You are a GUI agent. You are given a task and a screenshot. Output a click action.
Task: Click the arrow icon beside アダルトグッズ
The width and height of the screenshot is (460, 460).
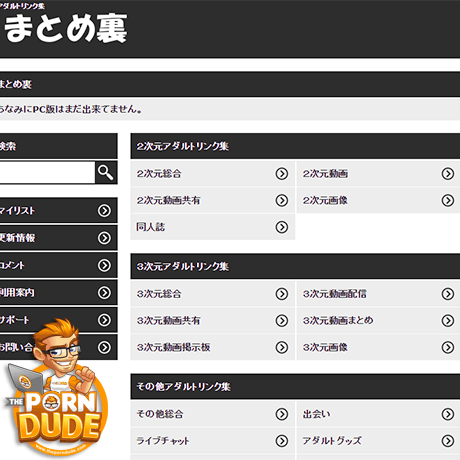[448, 441]
